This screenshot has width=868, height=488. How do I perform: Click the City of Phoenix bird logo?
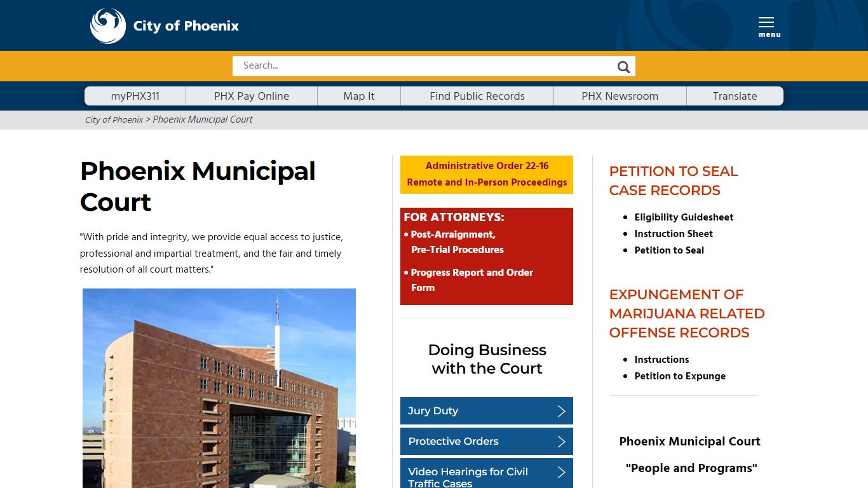tap(108, 26)
